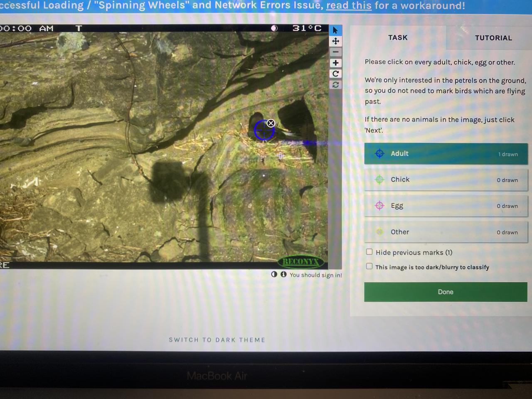
Task: Open the Tutorial tab
Action: (493, 38)
